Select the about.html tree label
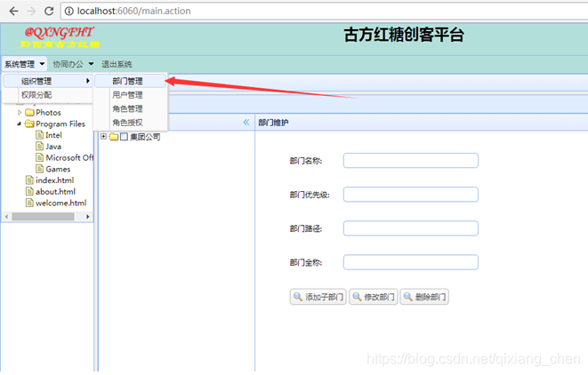588x375 pixels. click(55, 191)
